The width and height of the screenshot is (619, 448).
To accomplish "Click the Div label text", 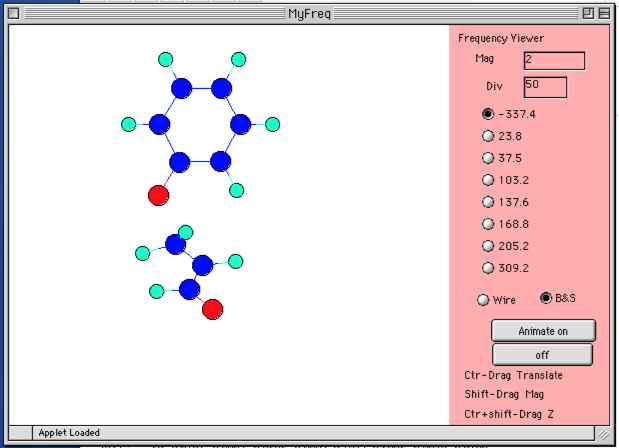I will tap(494, 86).
